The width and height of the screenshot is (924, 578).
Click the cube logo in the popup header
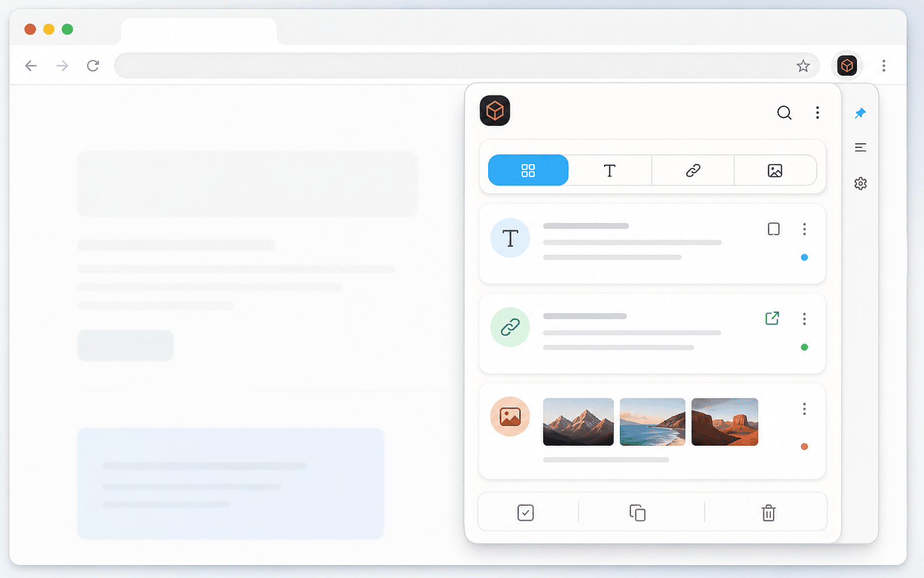pyautogui.click(x=495, y=111)
